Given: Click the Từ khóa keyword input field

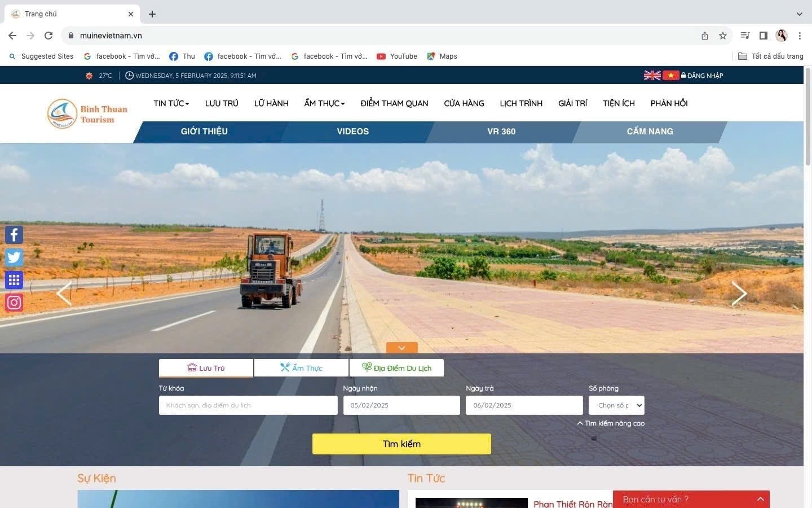Looking at the screenshot, I should [248, 405].
